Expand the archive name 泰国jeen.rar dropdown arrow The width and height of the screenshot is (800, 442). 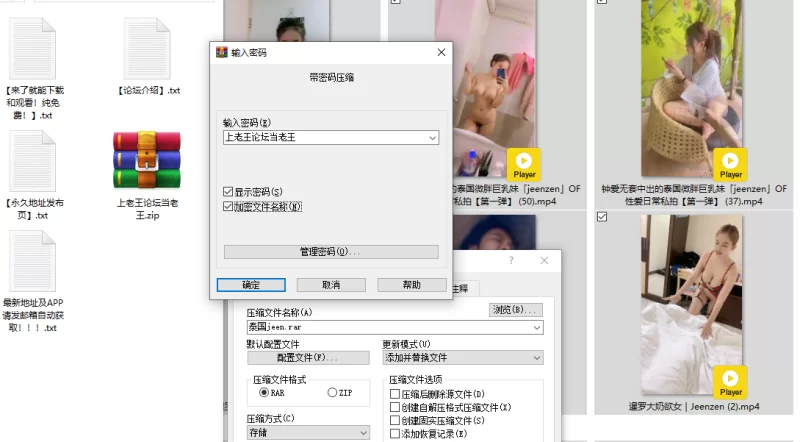click(x=537, y=328)
